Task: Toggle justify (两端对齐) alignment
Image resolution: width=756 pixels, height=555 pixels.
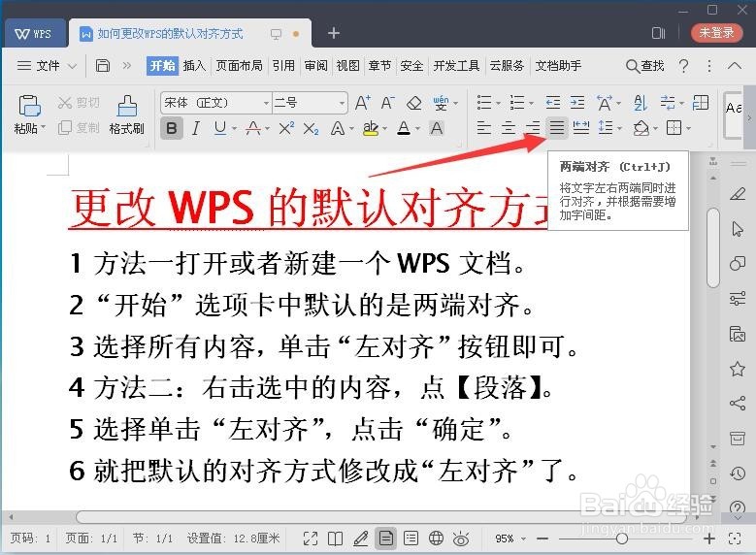Action: click(557, 128)
